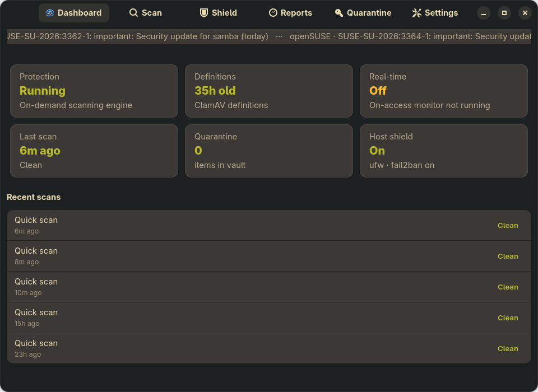Click Clean status of 23h ago scan
This screenshot has height=392, width=538.
coord(508,349)
